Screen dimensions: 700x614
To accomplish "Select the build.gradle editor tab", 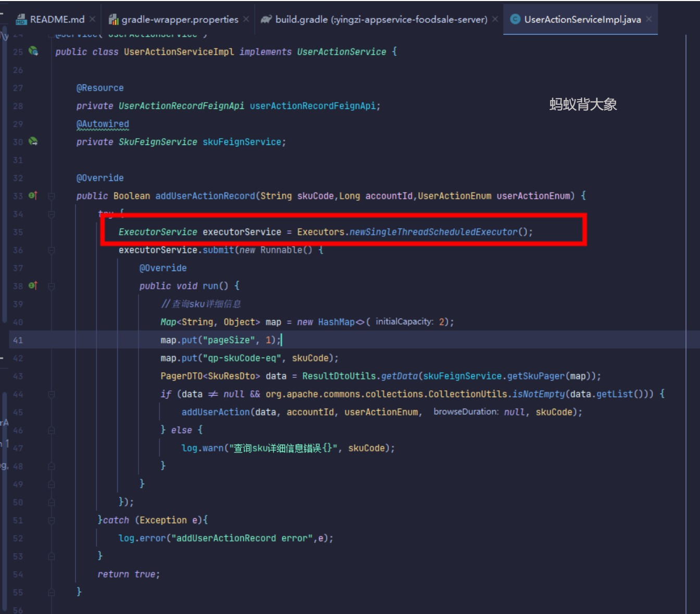I will click(x=380, y=19).
